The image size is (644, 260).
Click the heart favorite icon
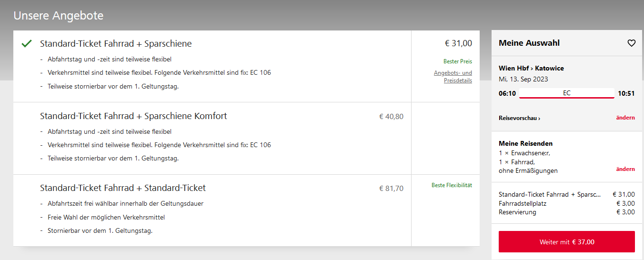[x=632, y=43]
